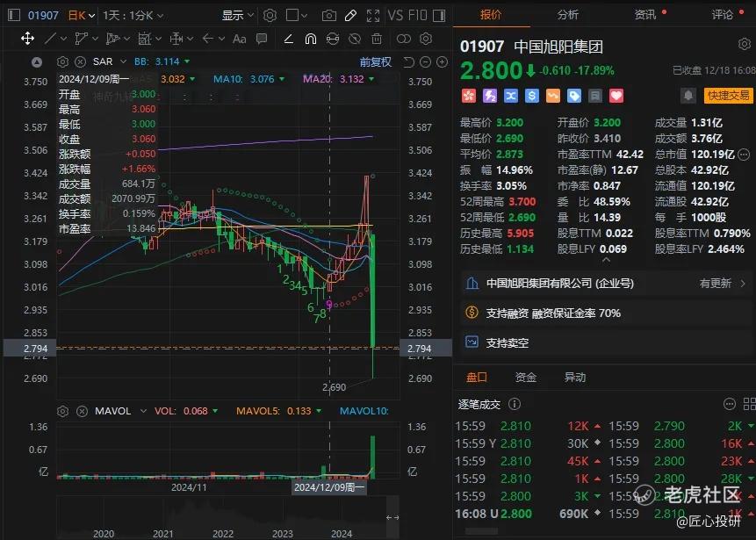Remove the SAR indicator
This screenshot has width=756, height=540.
point(81,61)
